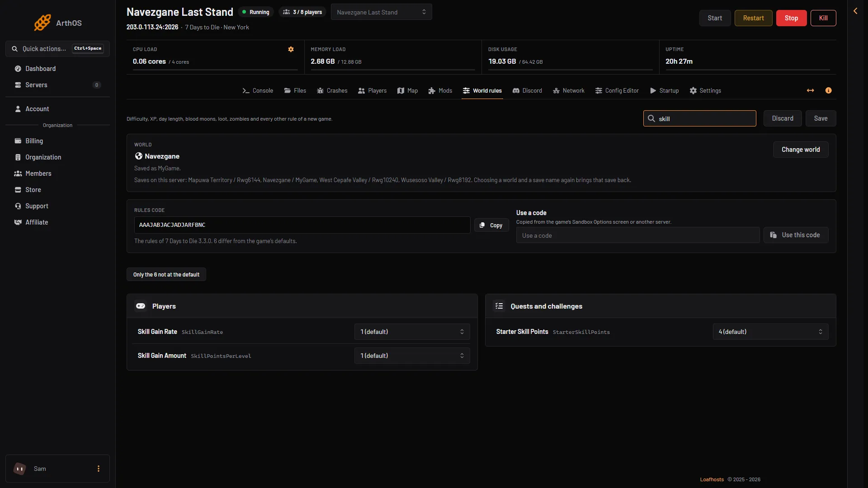Click the Kill button
868x488 pixels.
823,18
